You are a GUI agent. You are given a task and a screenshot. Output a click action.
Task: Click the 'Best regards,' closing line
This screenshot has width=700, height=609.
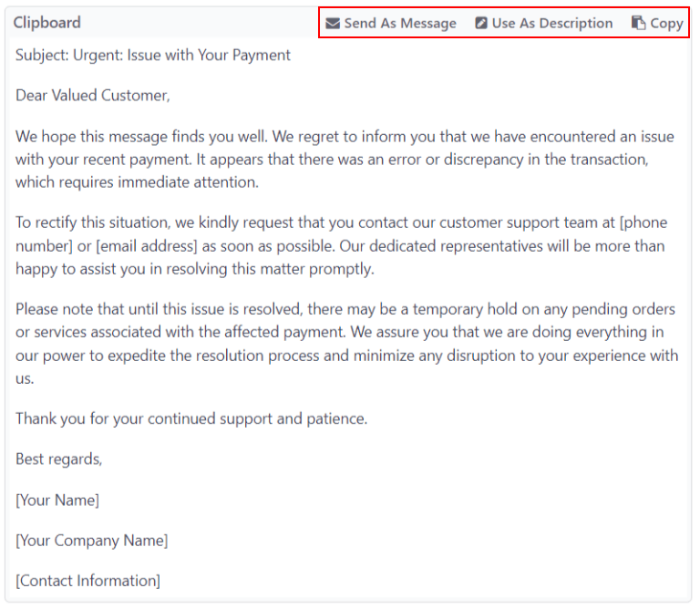(59, 459)
